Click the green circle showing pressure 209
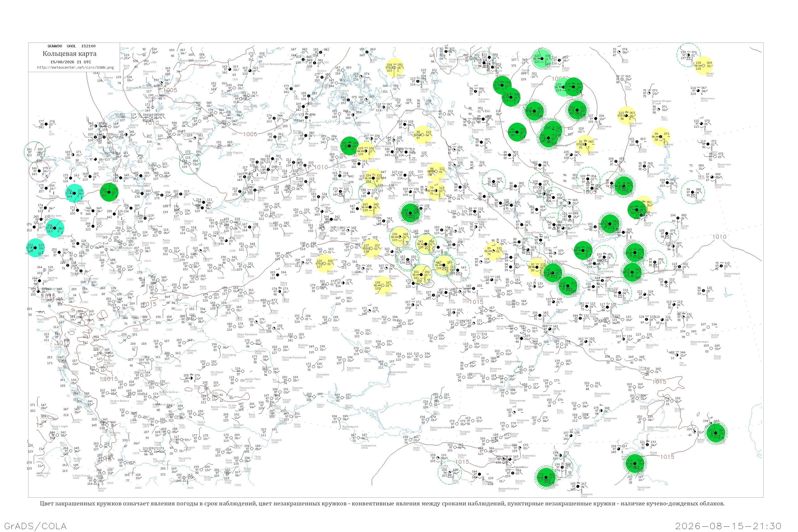Viewport: 798px width, 532px height. click(635, 464)
